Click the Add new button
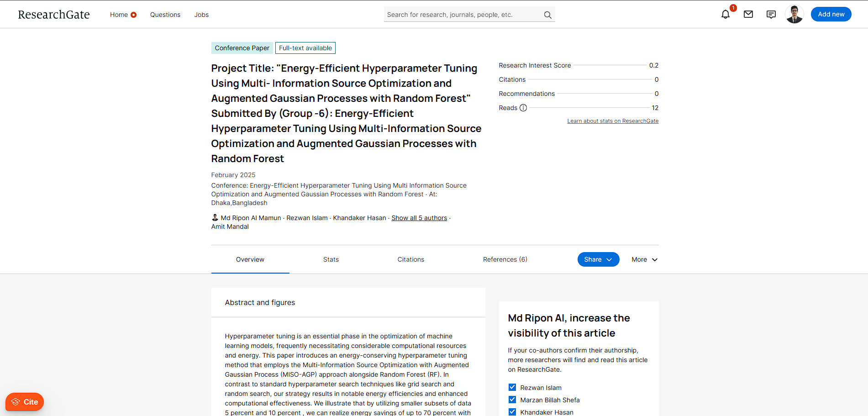The width and height of the screenshot is (868, 416). point(831,15)
